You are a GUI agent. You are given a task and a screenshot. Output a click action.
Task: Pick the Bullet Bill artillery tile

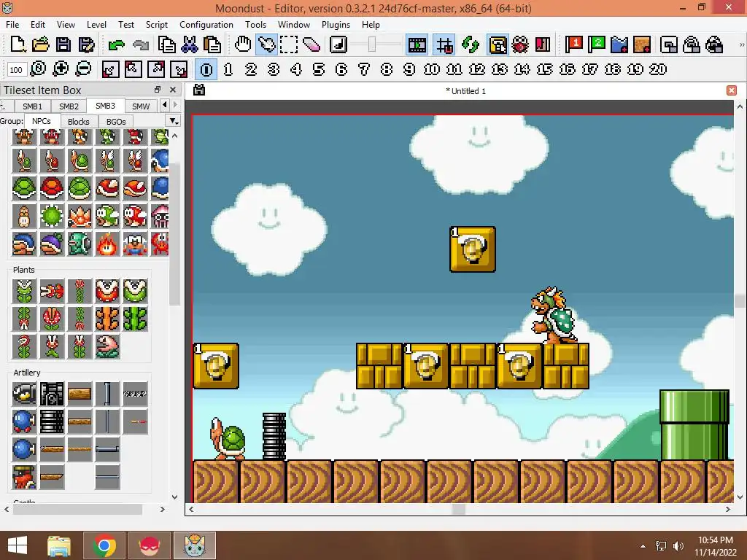(x=24, y=394)
